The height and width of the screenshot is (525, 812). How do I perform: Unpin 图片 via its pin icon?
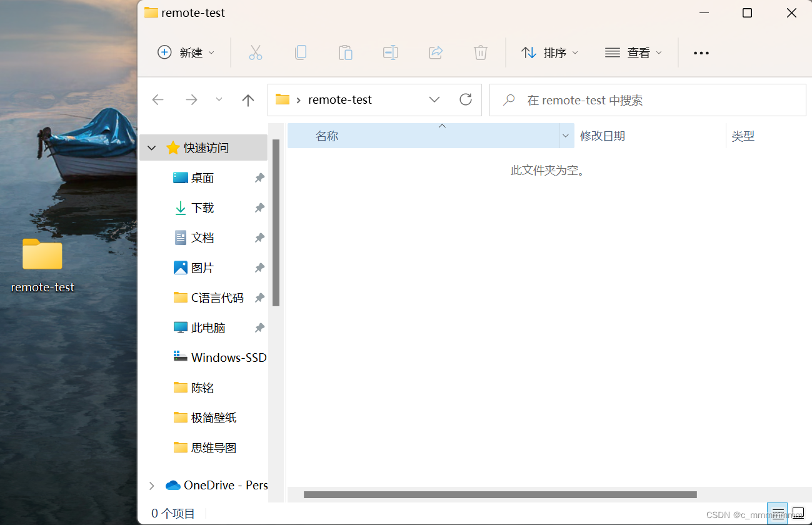[259, 268]
